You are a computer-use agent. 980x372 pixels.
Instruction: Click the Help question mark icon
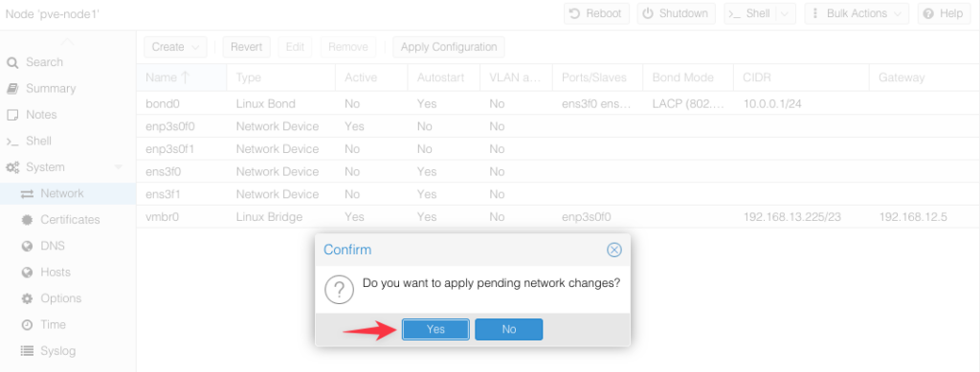928,13
